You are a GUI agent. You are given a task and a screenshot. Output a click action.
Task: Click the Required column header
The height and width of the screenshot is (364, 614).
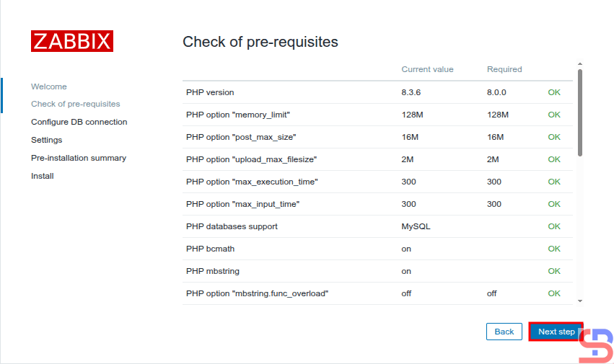[504, 69]
